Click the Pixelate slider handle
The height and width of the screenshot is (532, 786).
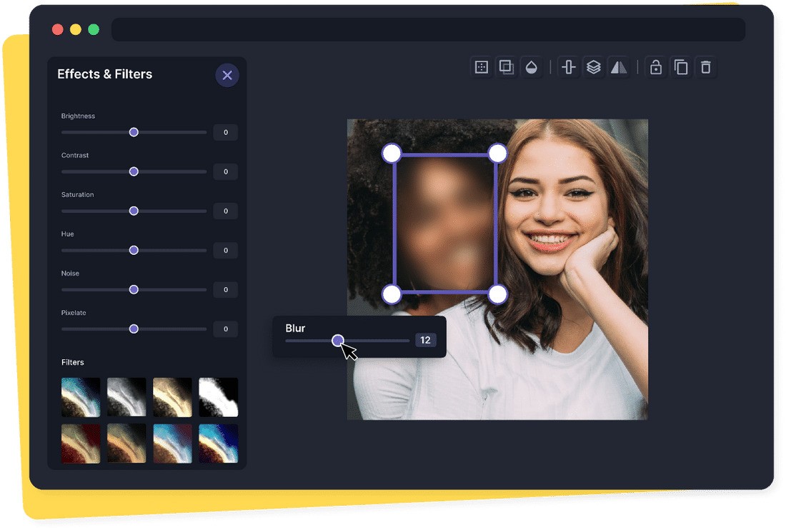[x=134, y=328]
